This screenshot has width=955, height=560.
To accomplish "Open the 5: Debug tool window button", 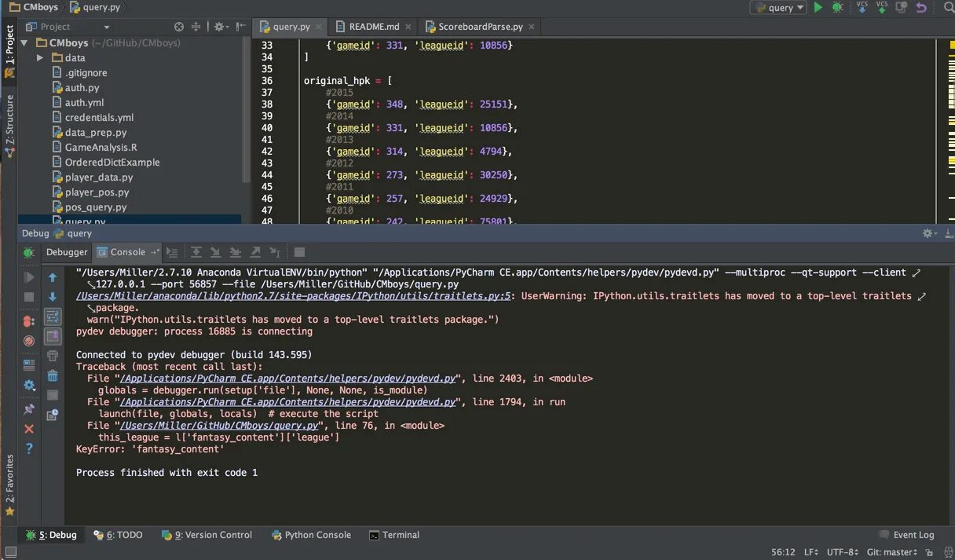I will tap(52, 535).
